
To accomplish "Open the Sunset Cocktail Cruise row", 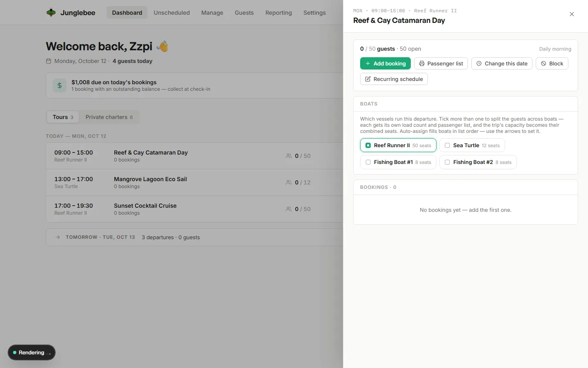I will pyautogui.click(x=194, y=209).
